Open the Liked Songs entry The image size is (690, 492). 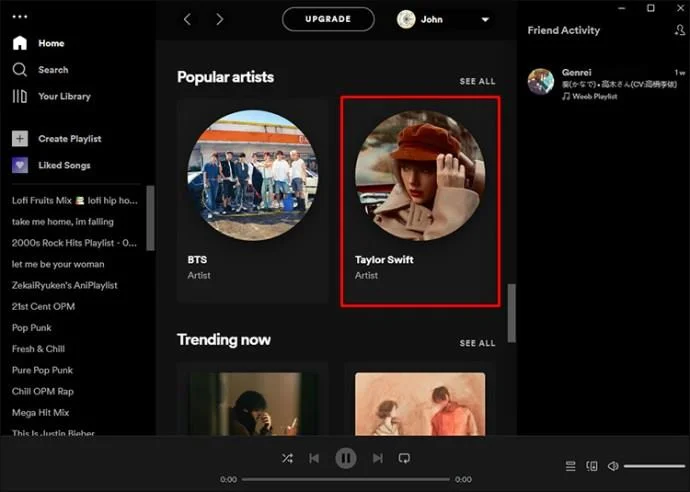click(x=51, y=165)
